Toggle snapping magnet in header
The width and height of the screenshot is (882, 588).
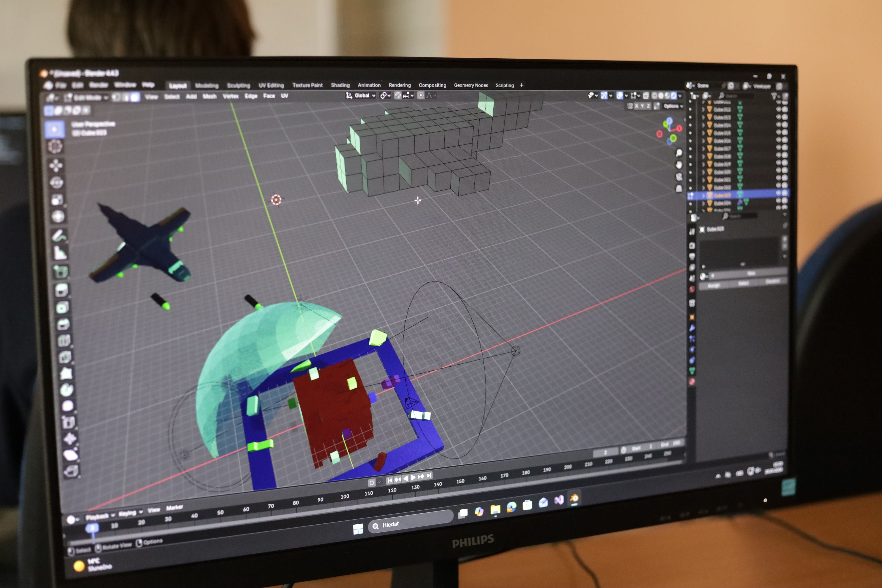coord(398,95)
